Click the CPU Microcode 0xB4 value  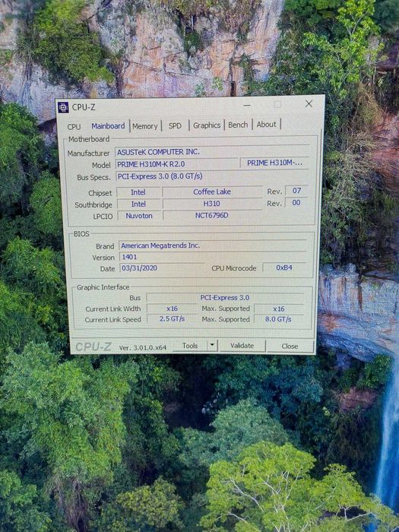point(284,268)
